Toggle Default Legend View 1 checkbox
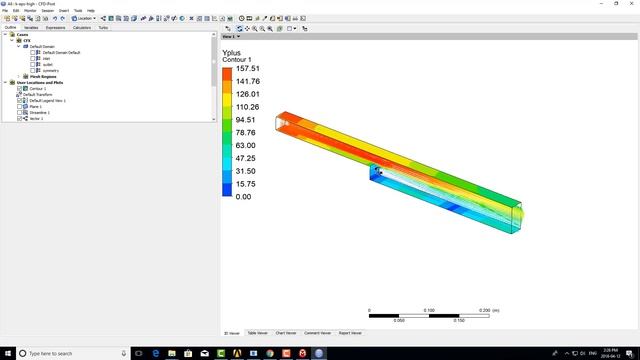This screenshot has width=640, height=360. [19, 100]
